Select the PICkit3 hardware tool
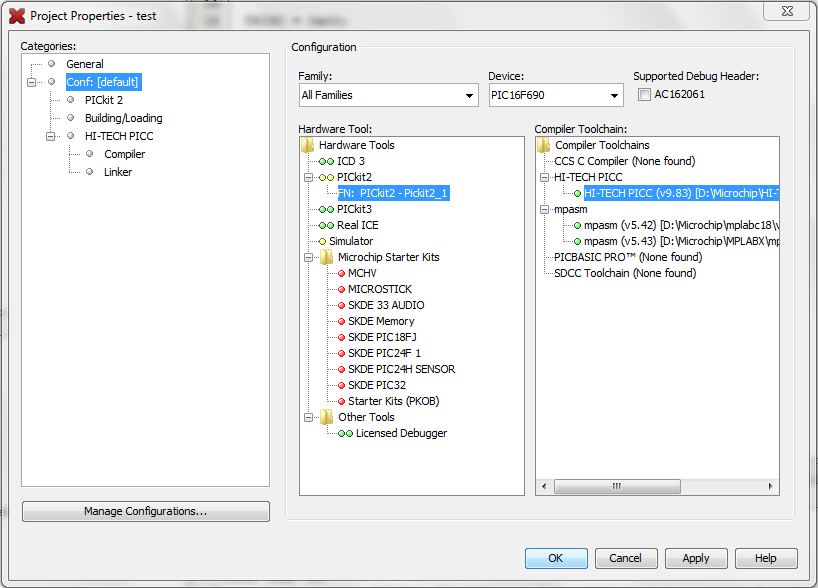This screenshot has width=818, height=588. [x=354, y=209]
